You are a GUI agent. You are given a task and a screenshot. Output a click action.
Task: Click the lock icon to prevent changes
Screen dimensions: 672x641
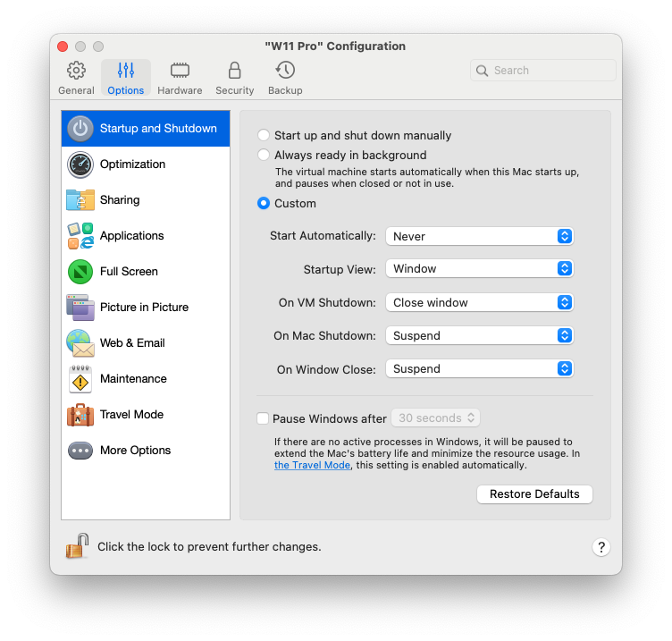77,546
